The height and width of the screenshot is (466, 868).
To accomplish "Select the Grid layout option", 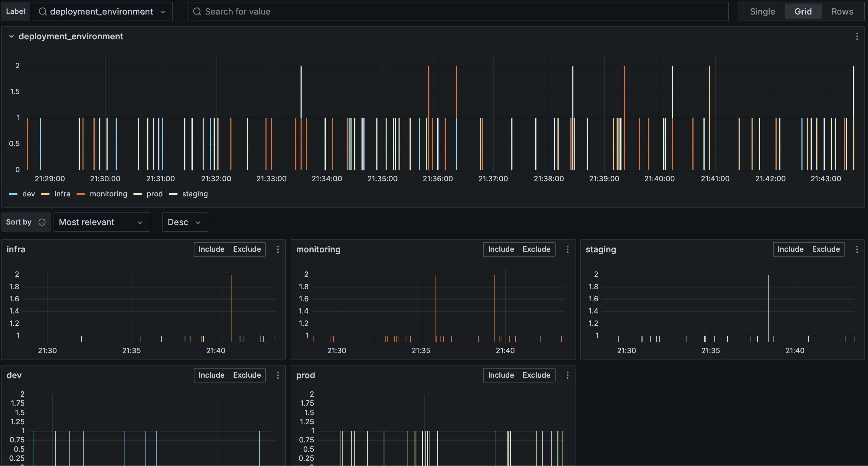I will tap(803, 11).
